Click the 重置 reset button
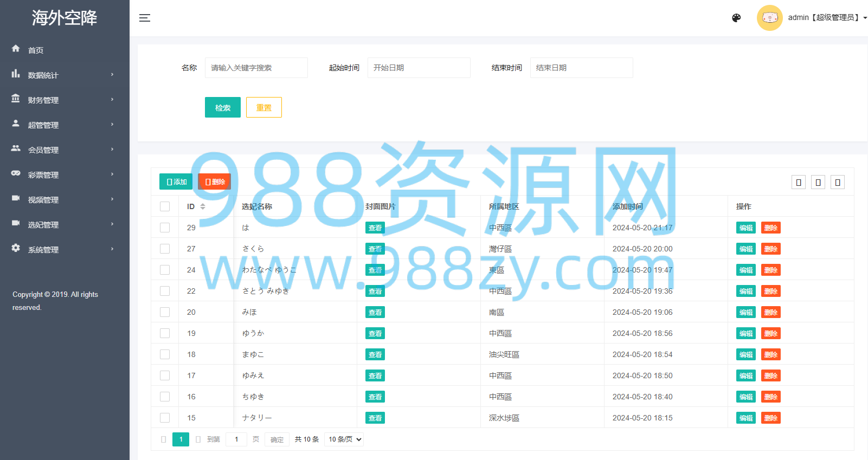The image size is (868, 460). (264, 107)
